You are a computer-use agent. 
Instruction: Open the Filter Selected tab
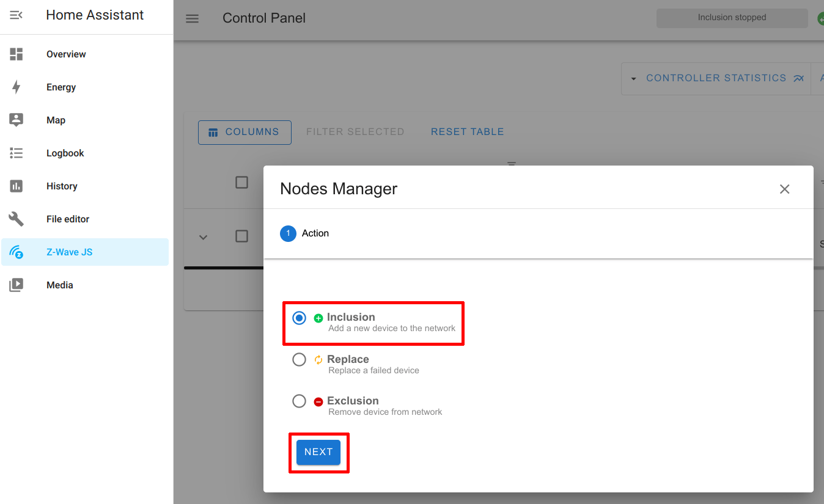pyautogui.click(x=355, y=131)
